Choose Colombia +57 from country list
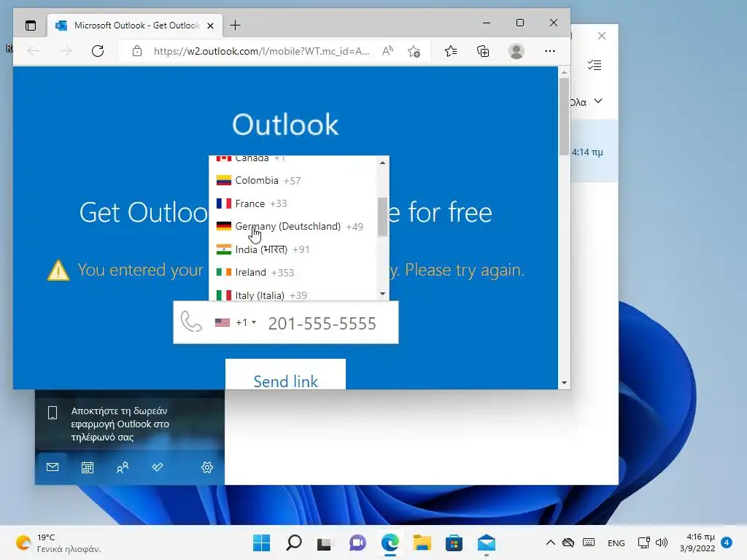This screenshot has height=560, width=747. tap(294, 181)
